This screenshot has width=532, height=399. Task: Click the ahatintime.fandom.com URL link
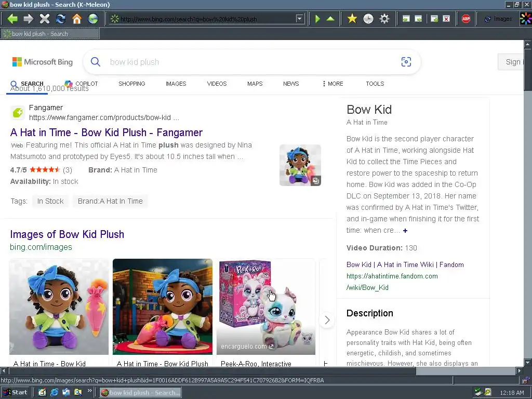(x=392, y=282)
